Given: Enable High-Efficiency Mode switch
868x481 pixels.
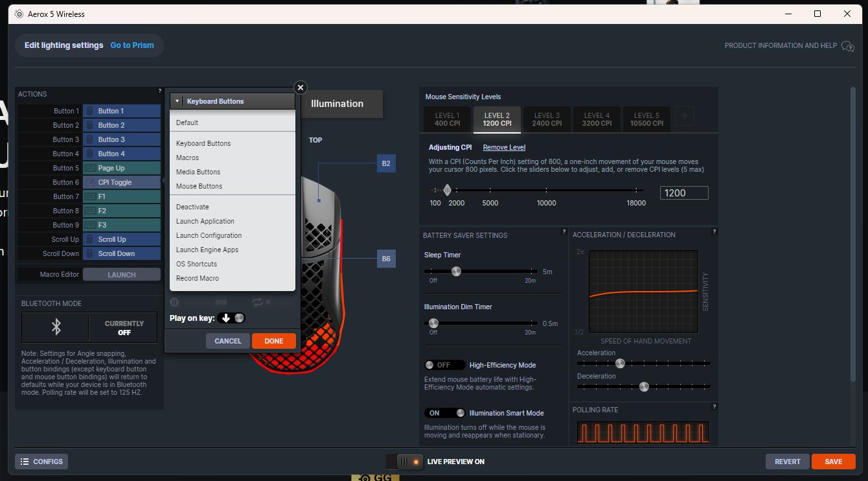Looking at the screenshot, I should click(x=444, y=365).
